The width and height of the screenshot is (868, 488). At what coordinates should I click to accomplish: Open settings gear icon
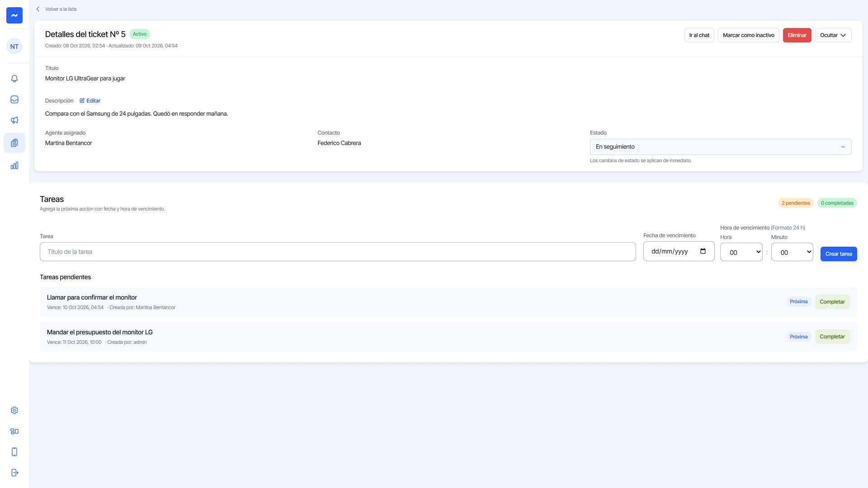[14, 410]
